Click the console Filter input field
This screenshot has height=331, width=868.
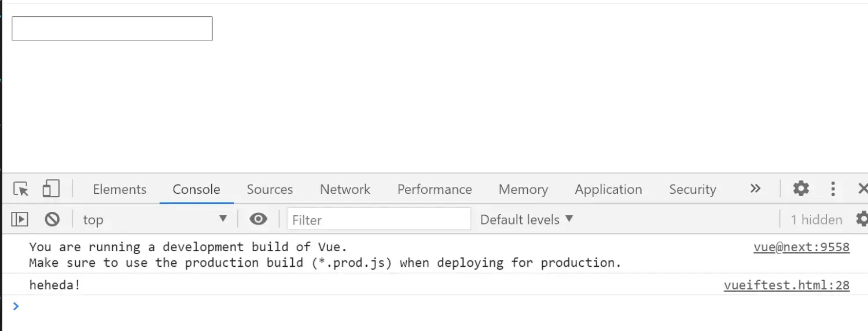click(x=379, y=220)
